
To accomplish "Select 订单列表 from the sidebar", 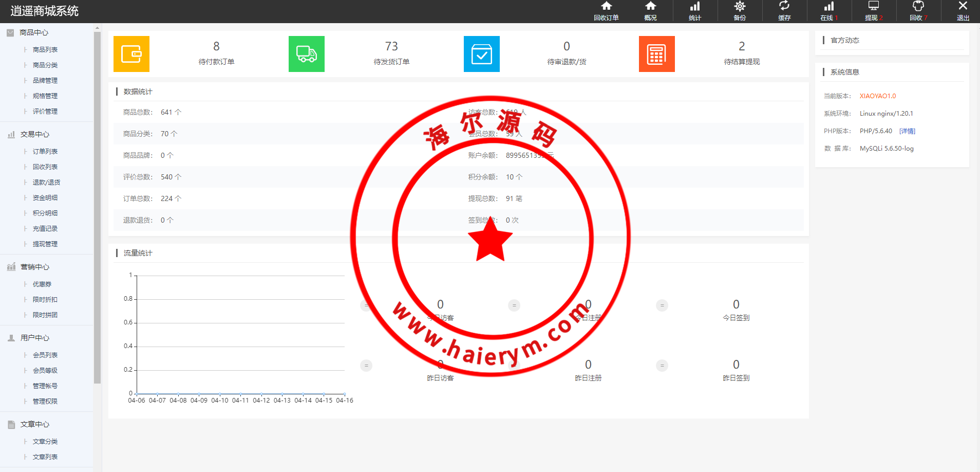I will pyautogui.click(x=45, y=152).
